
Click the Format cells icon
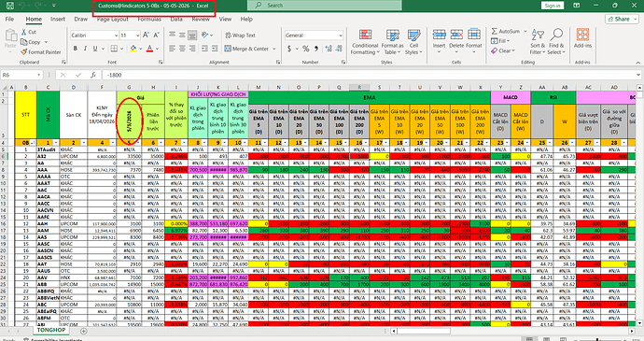(473, 35)
